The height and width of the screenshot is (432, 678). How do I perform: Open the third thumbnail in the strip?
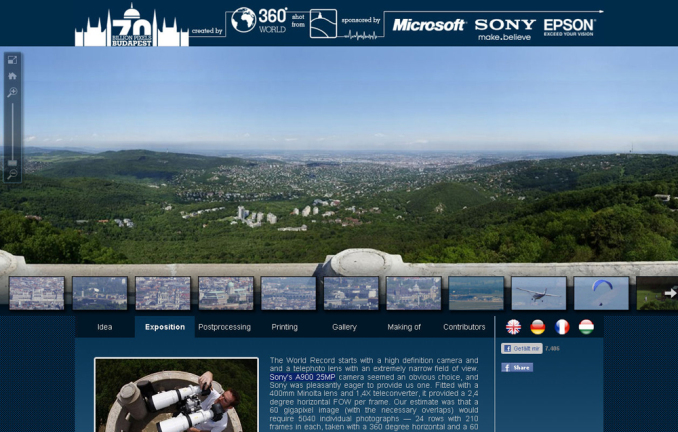pyautogui.click(x=163, y=293)
